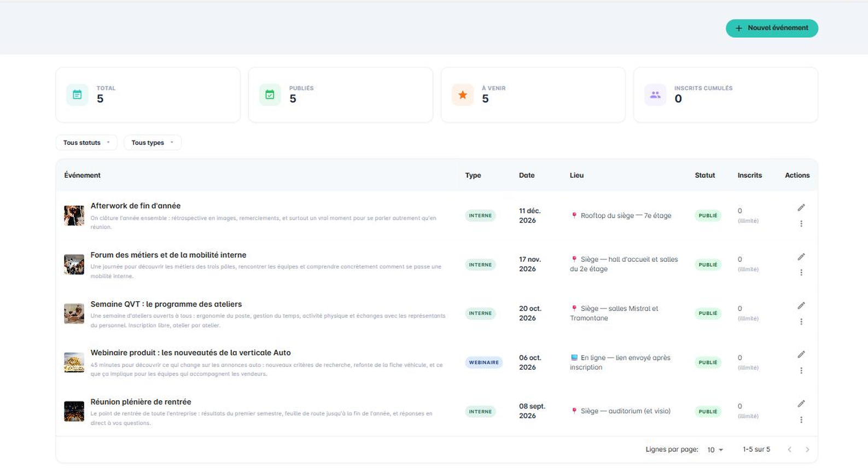The height and width of the screenshot is (468, 868).
Task: Edit the Réunion plénière de rentrée event
Action: click(x=801, y=403)
